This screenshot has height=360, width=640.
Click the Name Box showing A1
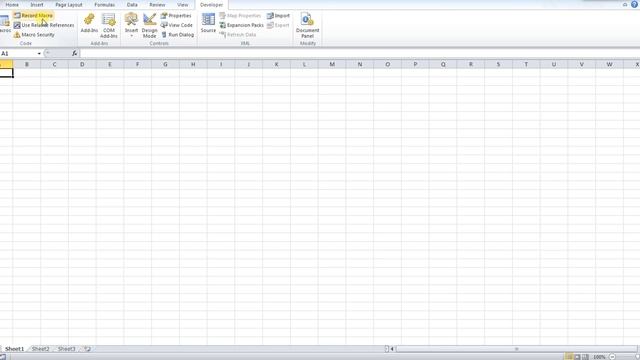point(18,53)
